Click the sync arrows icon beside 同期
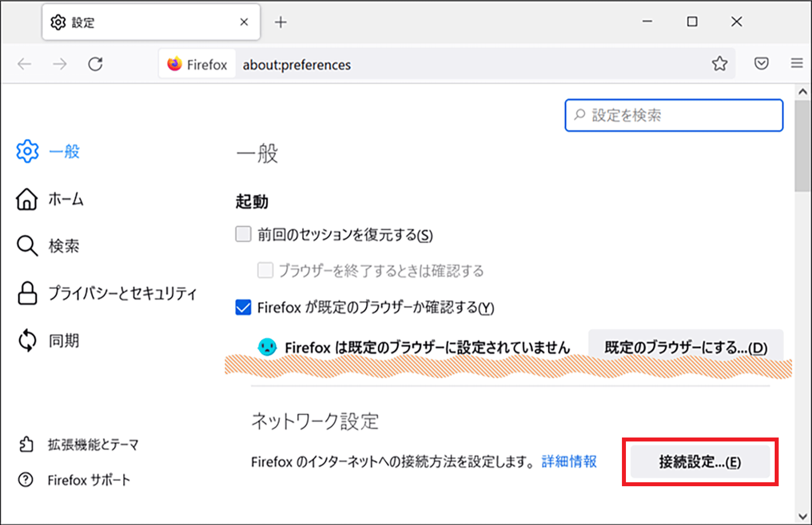812x525 pixels. (27, 341)
